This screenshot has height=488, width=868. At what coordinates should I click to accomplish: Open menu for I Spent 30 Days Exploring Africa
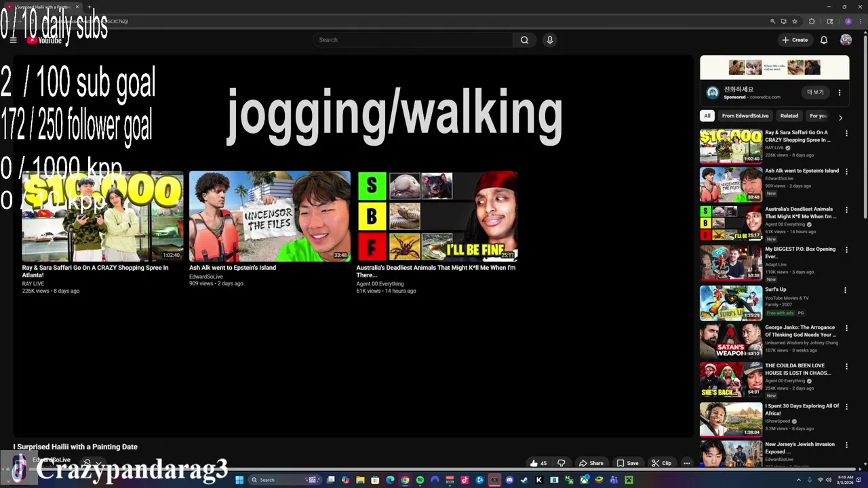[x=846, y=407]
